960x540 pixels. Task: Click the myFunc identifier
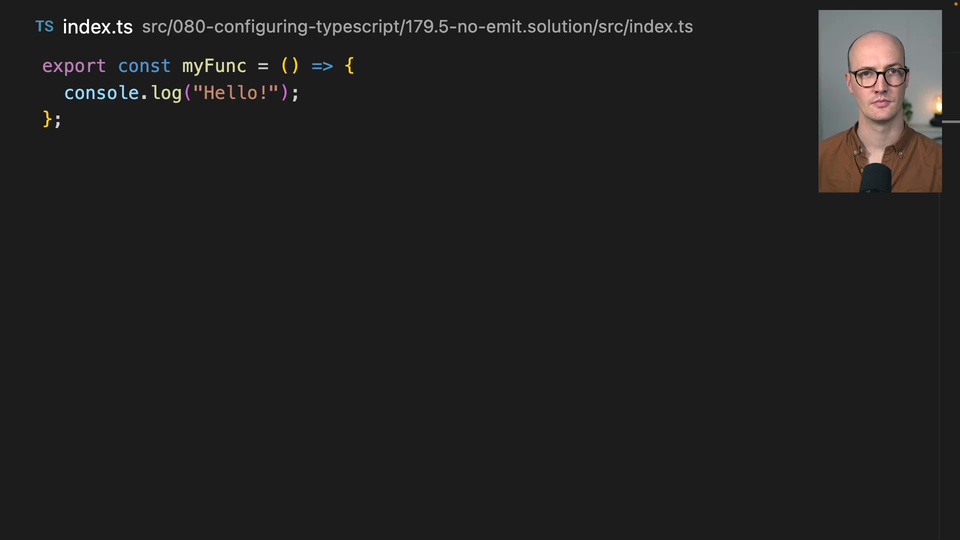[214, 66]
